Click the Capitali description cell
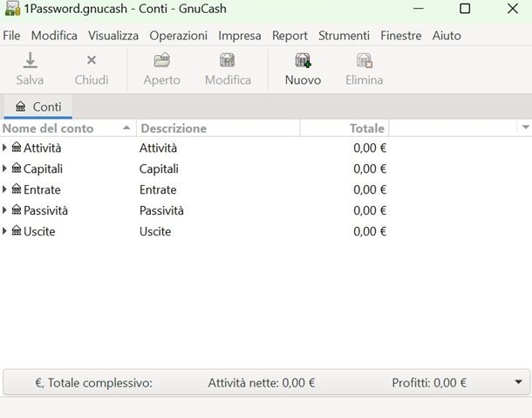The width and height of the screenshot is (532, 418). click(159, 168)
